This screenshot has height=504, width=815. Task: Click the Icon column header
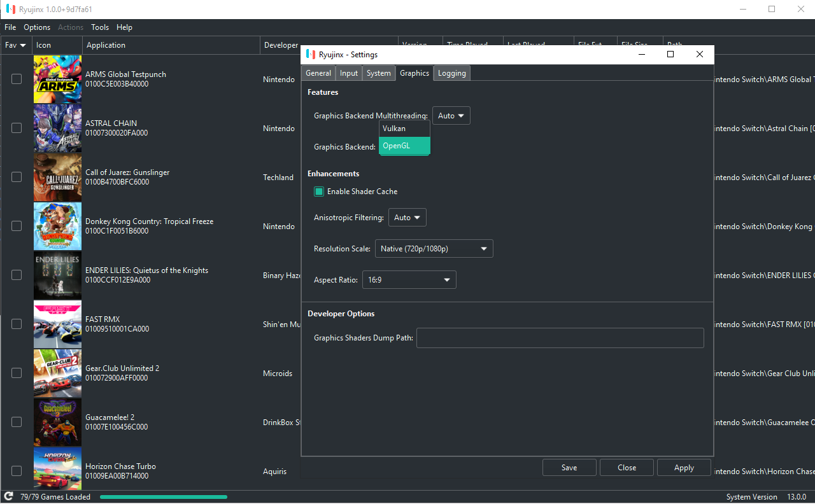click(x=57, y=45)
